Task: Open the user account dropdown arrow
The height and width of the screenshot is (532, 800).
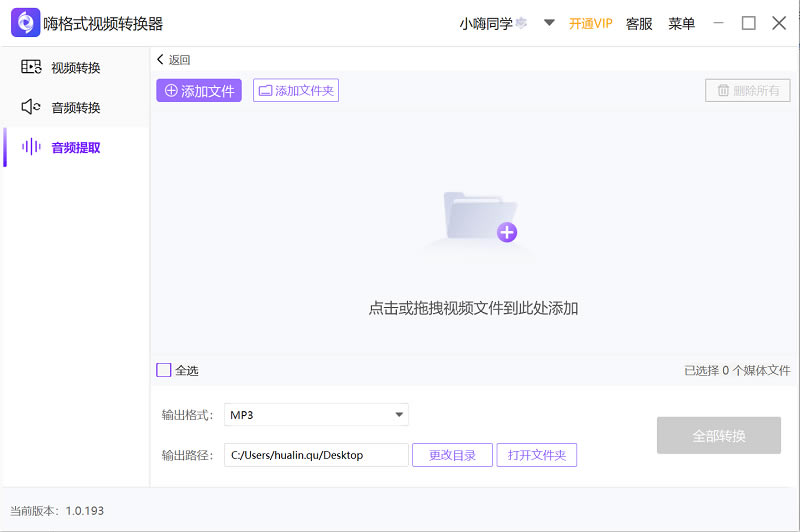Action: [x=549, y=23]
